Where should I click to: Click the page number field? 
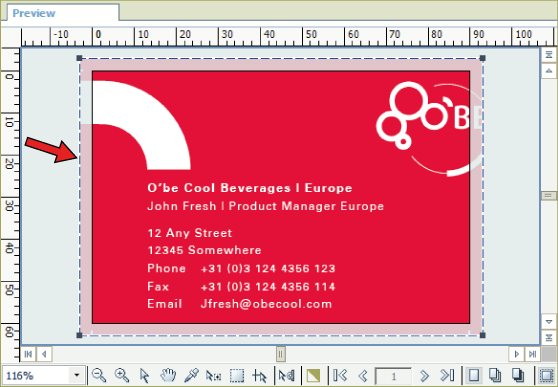click(x=393, y=376)
